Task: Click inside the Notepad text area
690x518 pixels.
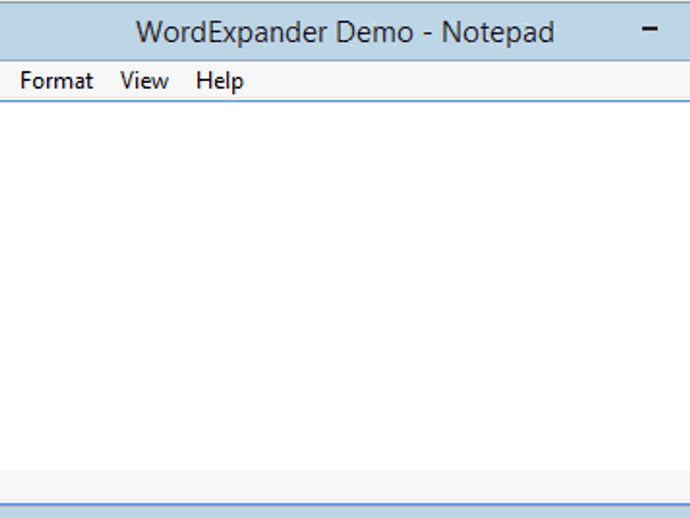Action: [345, 286]
